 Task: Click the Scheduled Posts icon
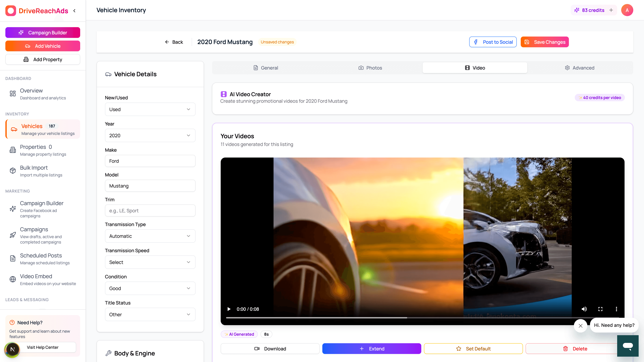tap(13, 258)
